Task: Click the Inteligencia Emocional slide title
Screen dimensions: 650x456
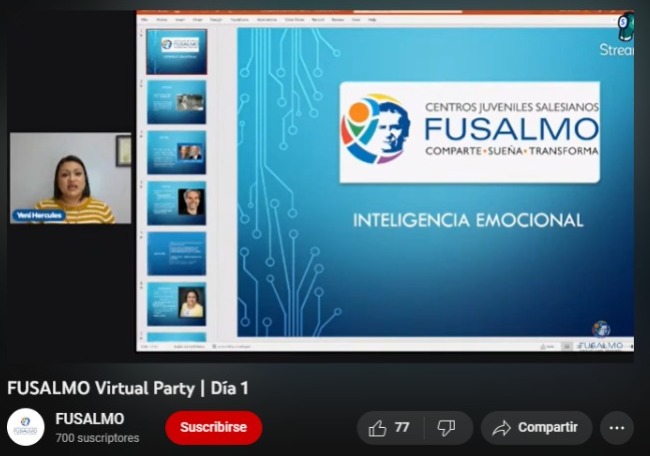Action: [467, 219]
